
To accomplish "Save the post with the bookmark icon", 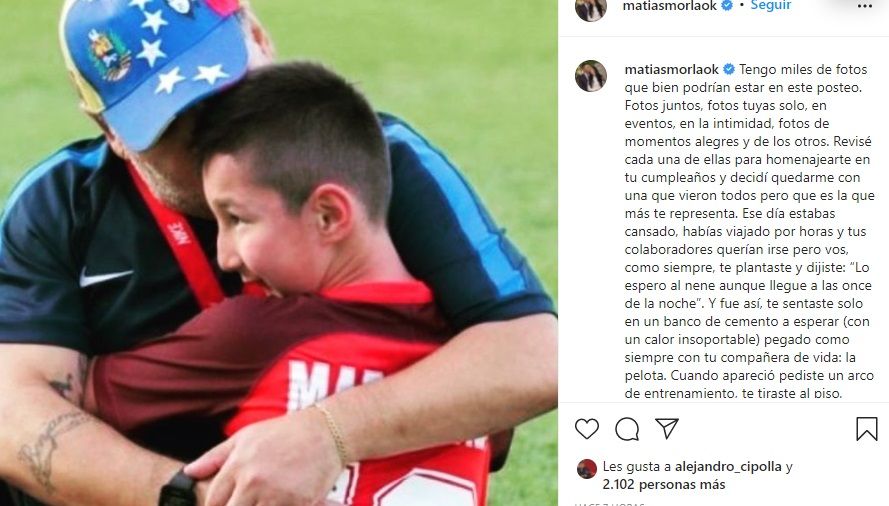I will [x=866, y=429].
